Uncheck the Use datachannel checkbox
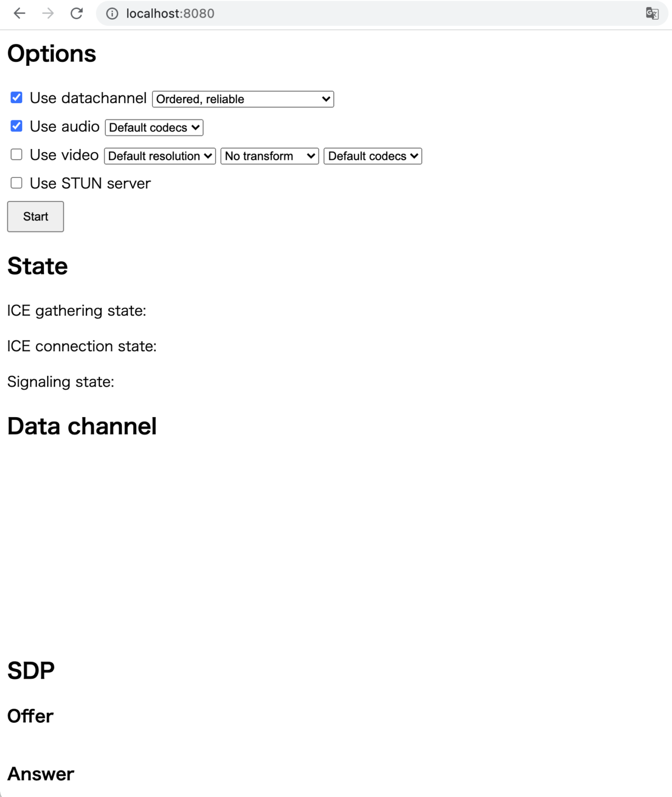The width and height of the screenshot is (672, 797). (x=17, y=98)
